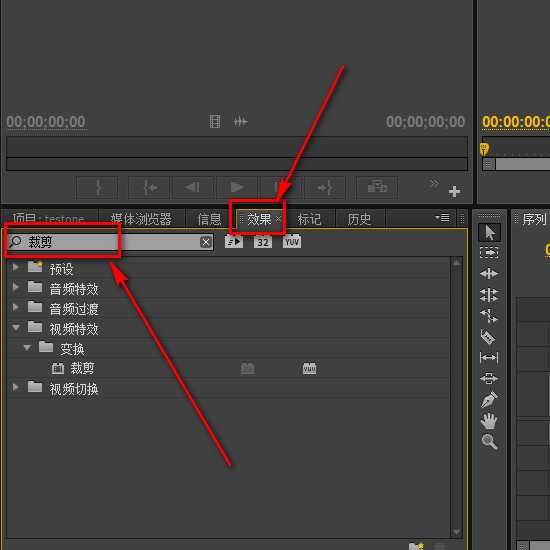The height and width of the screenshot is (550, 550).
Task: Select the Pen tool
Action: (489, 400)
